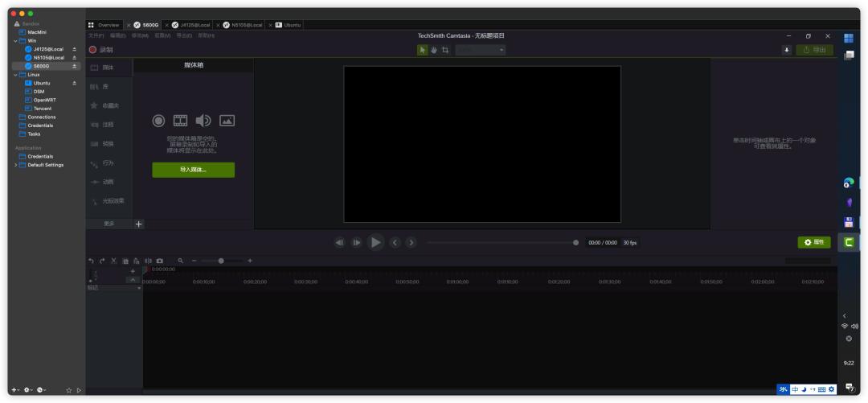Click the playback scrubber handle
Screen dimensions: 868x403
click(x=575, y=242)
